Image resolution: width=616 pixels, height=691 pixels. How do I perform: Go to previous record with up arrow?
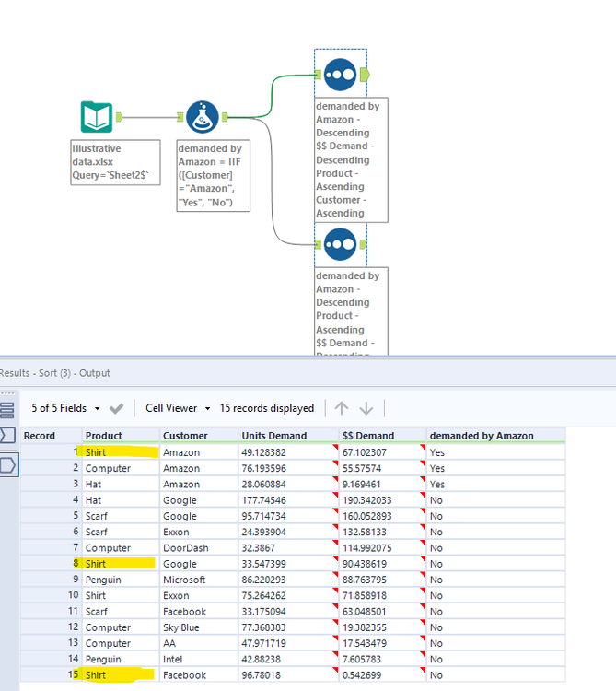coord(342,408)
